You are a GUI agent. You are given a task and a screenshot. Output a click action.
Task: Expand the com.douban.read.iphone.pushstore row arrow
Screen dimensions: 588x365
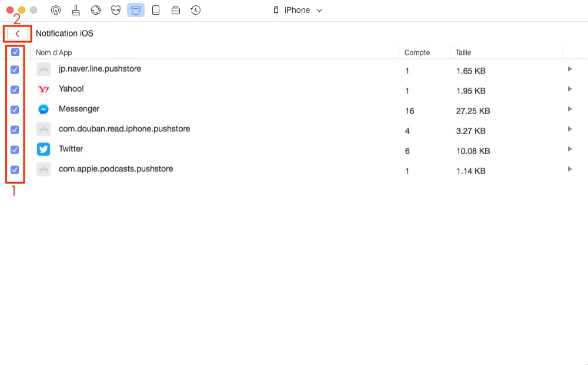tap(570, 129)
